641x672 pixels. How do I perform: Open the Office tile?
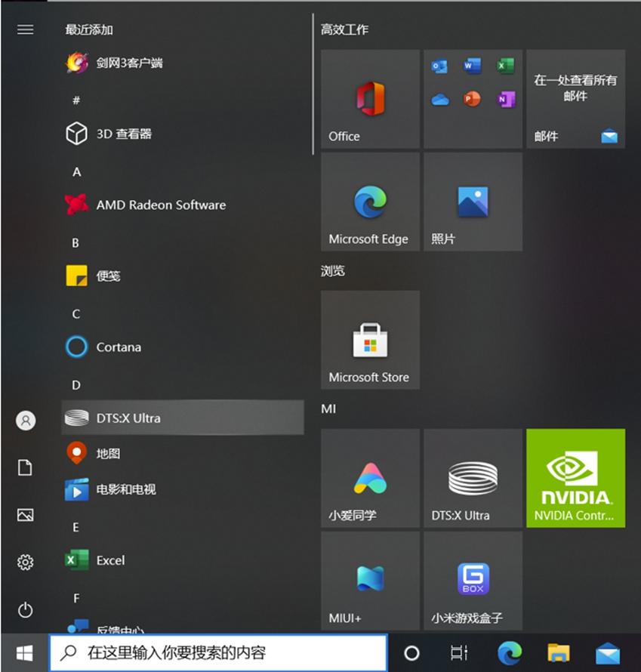click(x=369, y=98)
